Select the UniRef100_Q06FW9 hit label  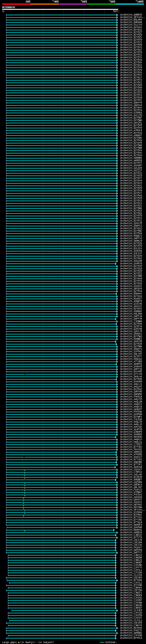coord(131,527)
